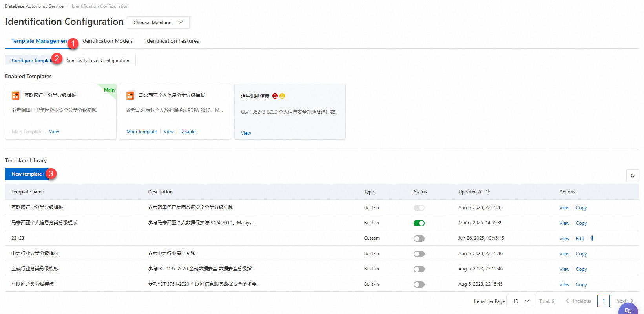This screenshot has width=644, height=314.
Task: Copy the 金融行业分类分级模板 row
Action: tap(581, 269)
